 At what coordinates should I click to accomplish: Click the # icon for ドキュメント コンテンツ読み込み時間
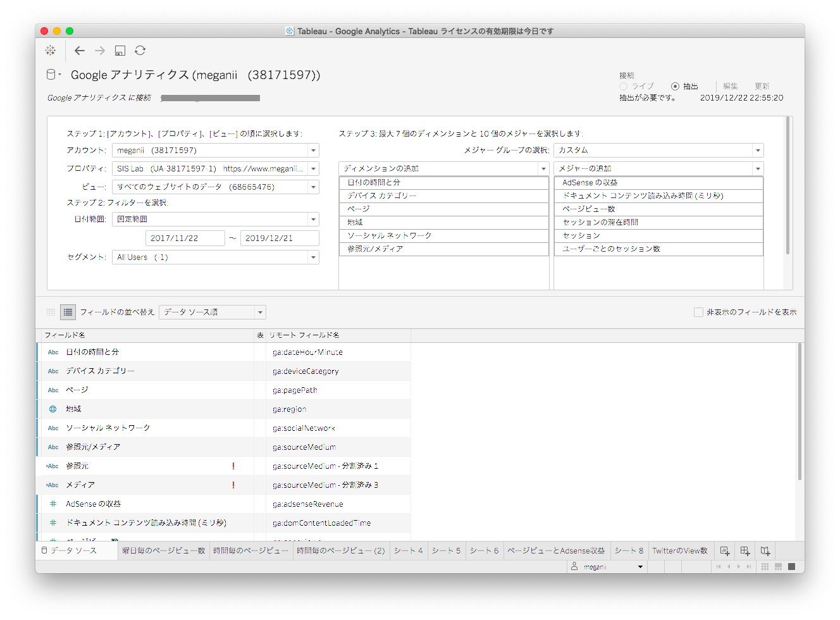[x=53, y=523]
